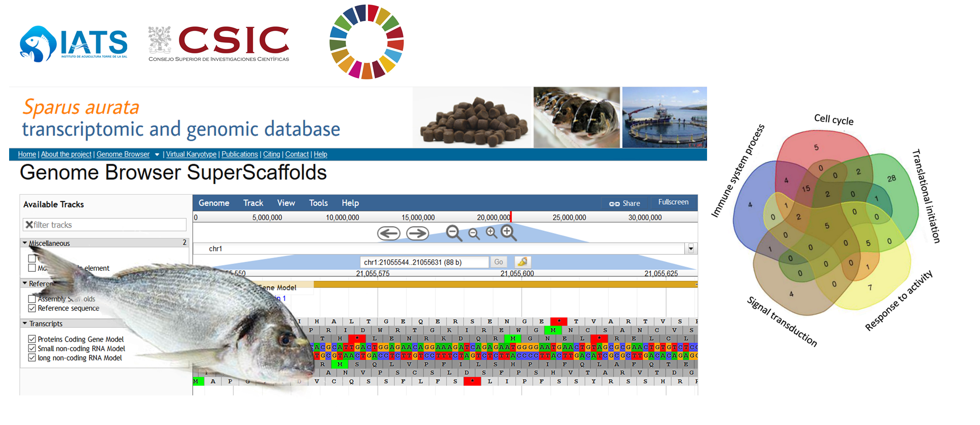Click the chr1 location coordinates field
This screenshot has width=980, height=425.
(x=424, y=262)
